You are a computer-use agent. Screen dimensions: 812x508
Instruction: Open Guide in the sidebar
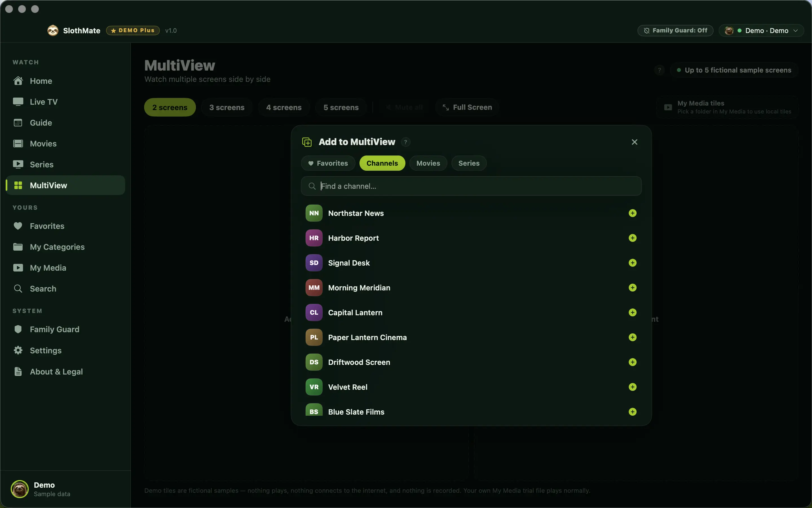click(x=65, y=123)
